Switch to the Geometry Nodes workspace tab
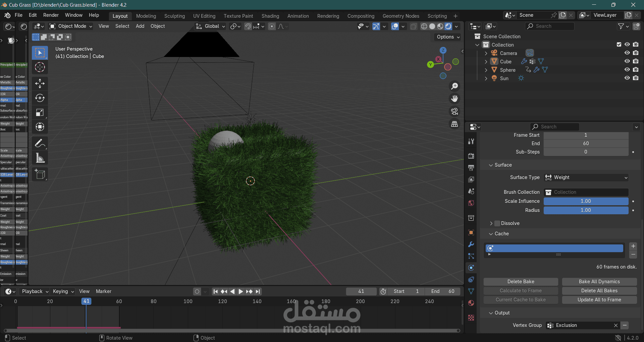644x342 pixels. pos(401,16)
